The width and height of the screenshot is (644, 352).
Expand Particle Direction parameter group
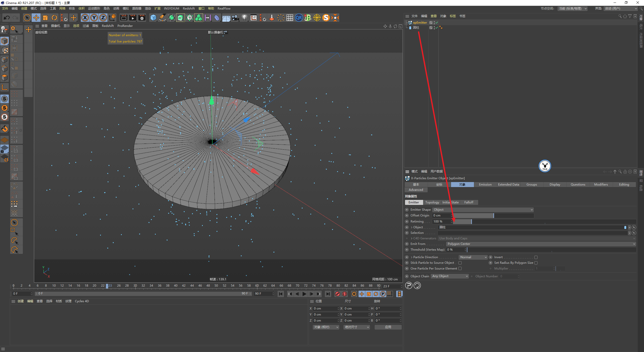[x=412, y=257]
